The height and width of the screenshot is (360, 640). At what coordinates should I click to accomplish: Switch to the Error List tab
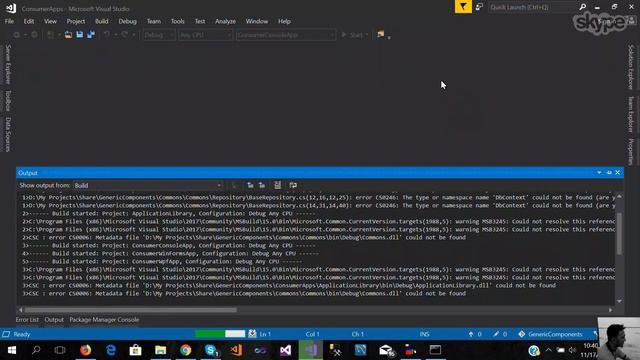point(27,320)
